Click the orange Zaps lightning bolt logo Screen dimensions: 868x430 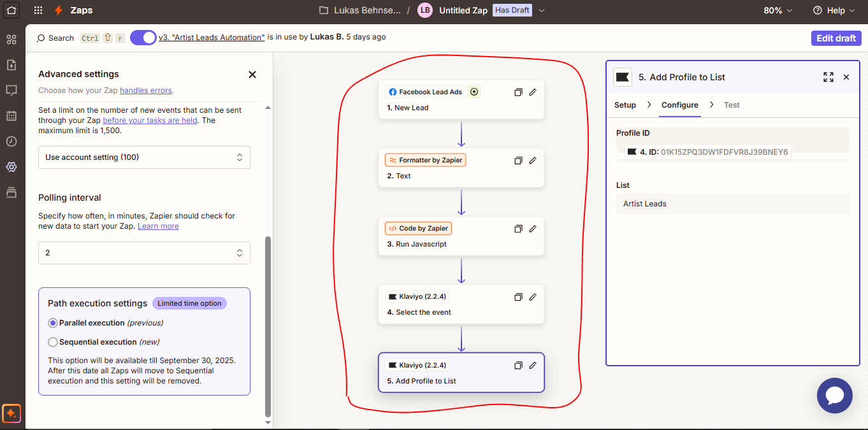click(x=59, y=10)
